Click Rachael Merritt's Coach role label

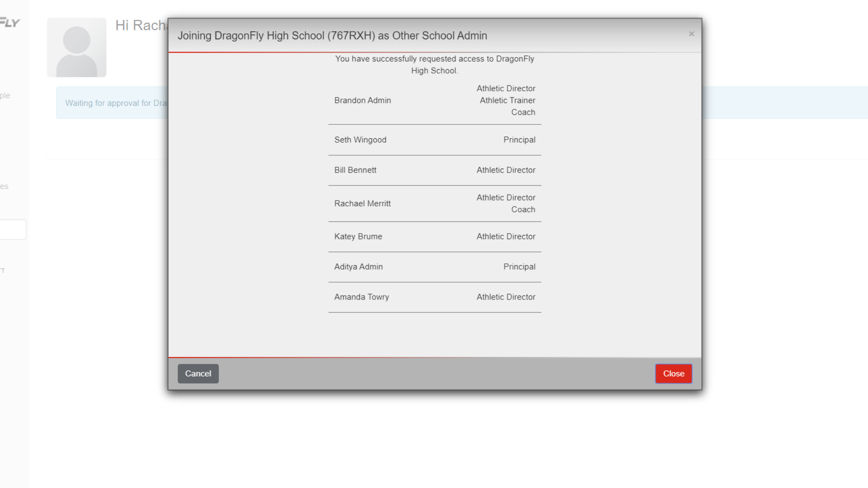point(523,209)
